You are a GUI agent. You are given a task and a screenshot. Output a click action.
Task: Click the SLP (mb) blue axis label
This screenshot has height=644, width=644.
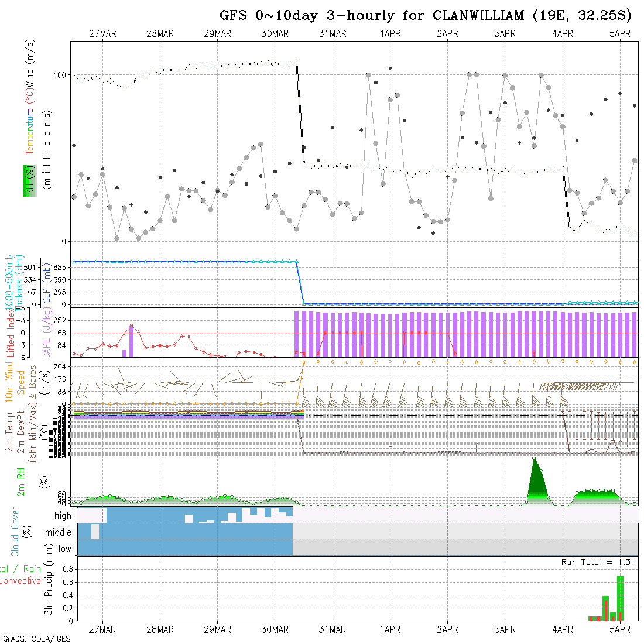(x=46, y=283)
